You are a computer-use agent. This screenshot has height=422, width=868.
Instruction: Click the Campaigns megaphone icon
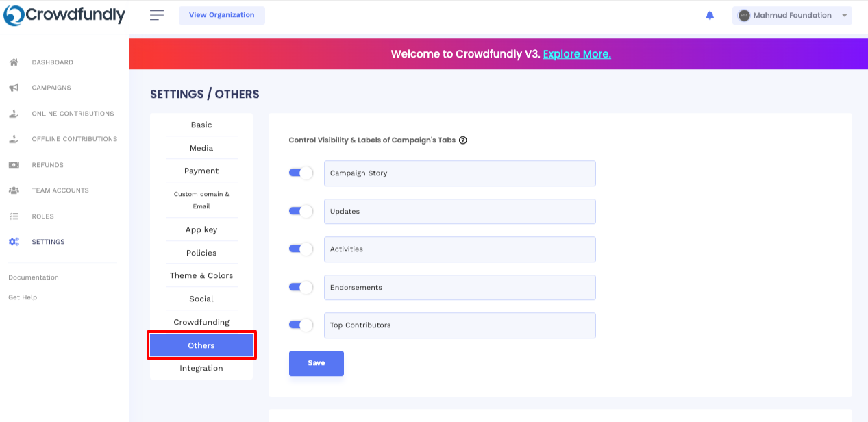[x=14, y=88]
